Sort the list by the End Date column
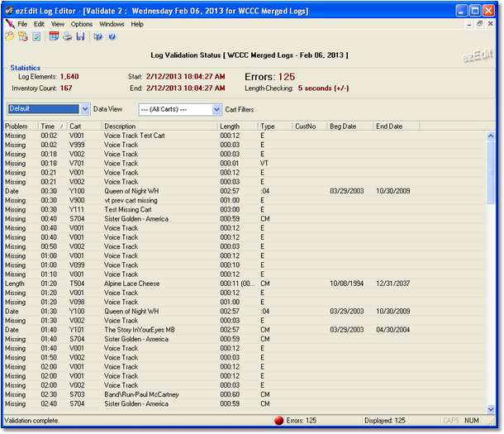This screenshot has width=504, height=434. (397, 126)
